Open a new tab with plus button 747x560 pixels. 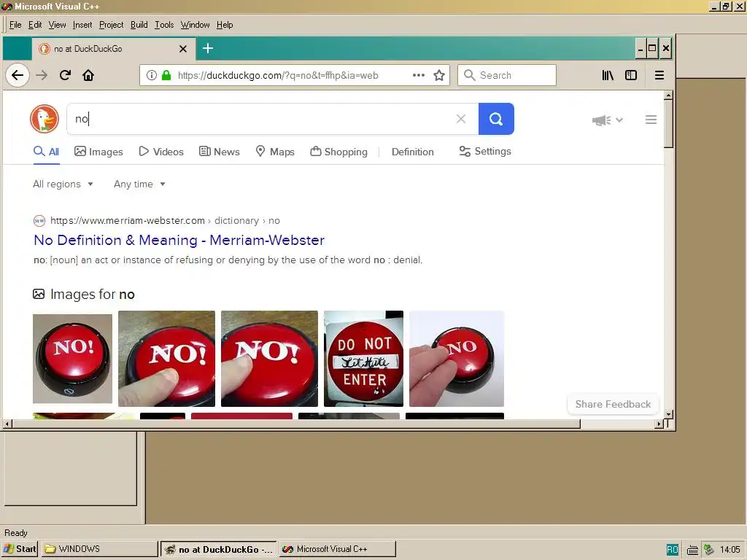208,48
